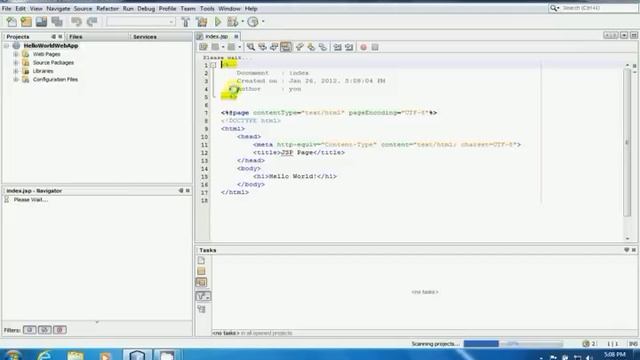This screenshot has height=360, width=640.
Task: Open the Window menu
Action: (x=229, y=8)
